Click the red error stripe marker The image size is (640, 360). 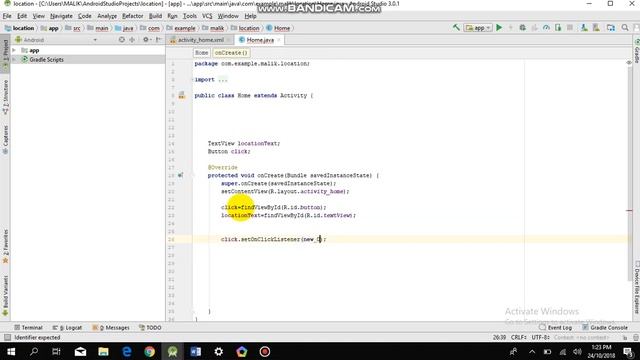pyautogui.click(x=629, y=211)
